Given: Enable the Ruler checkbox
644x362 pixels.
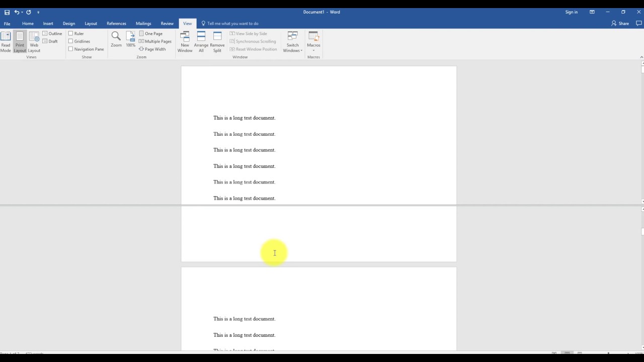Looking at the screenshot, I should pos(71,34).
